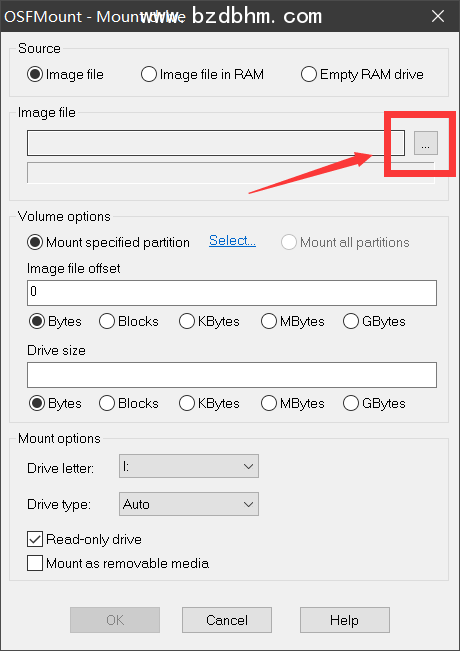Open the image file browse (...) button
This screenshot has width=460, height=651.
(x=426, y=143)
